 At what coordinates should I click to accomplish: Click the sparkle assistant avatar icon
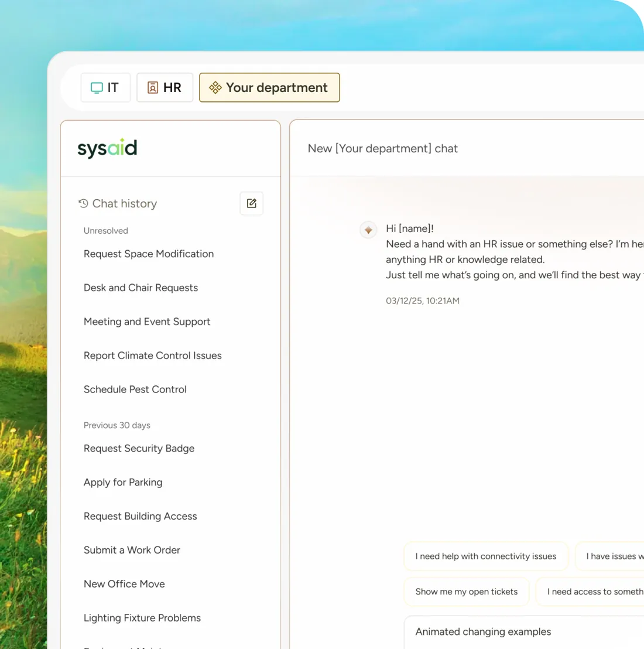(x=368, y=230)
